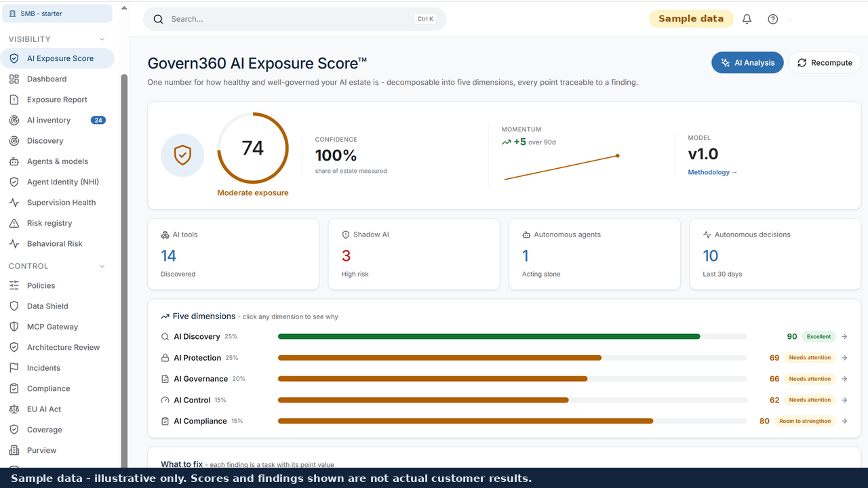Click the Autonomous decisions card
This screenshot has height=488, width=868.
tap(775, 254)
